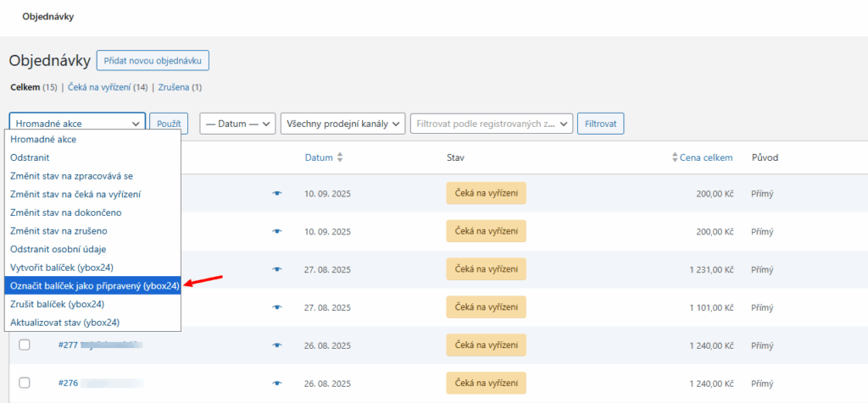Preview the order totaling 1 231,00 Kč
This screenshot has width=868, height=403.
pos(276,269)
